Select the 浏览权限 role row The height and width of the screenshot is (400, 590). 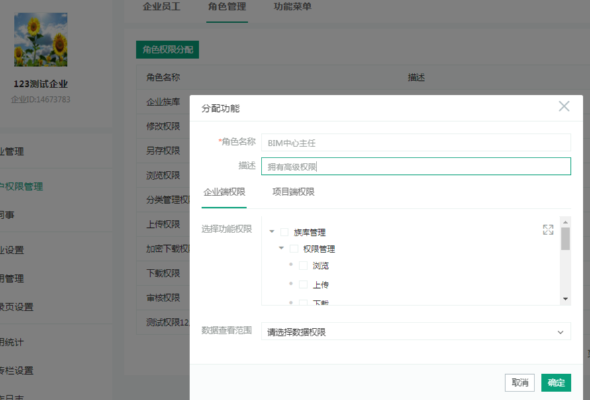(163, 175)
